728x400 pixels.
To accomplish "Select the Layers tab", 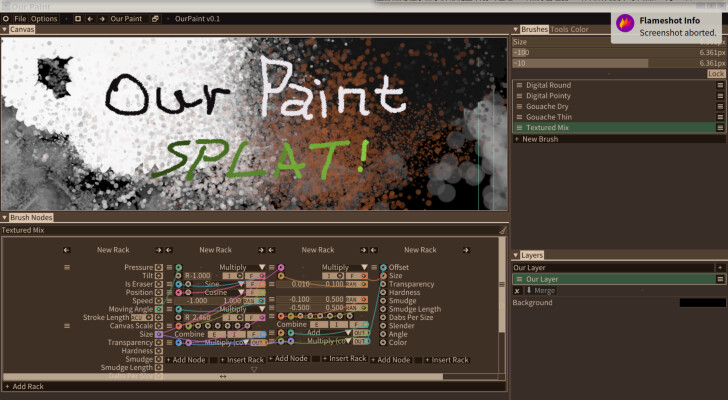I will point(532,255).
